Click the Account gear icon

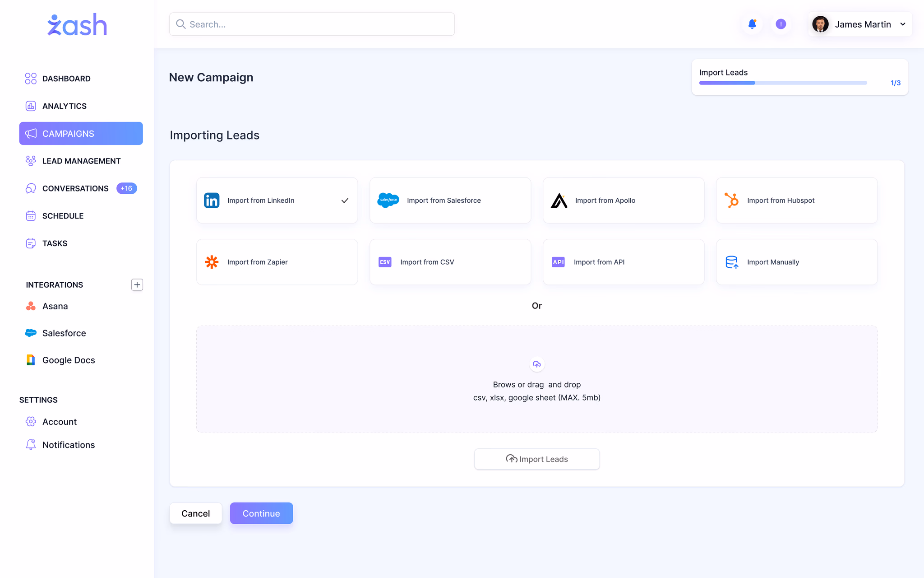pyautogui.click(x=31, y=421)
